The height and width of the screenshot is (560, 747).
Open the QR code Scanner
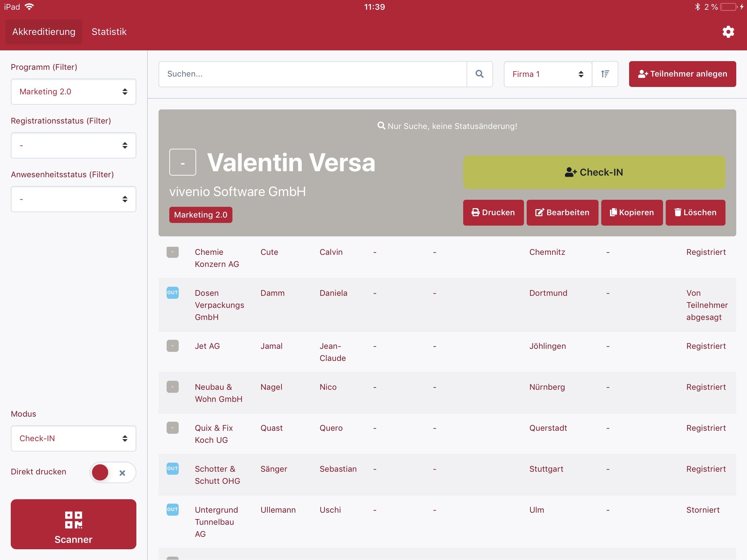tap(73, 524)
